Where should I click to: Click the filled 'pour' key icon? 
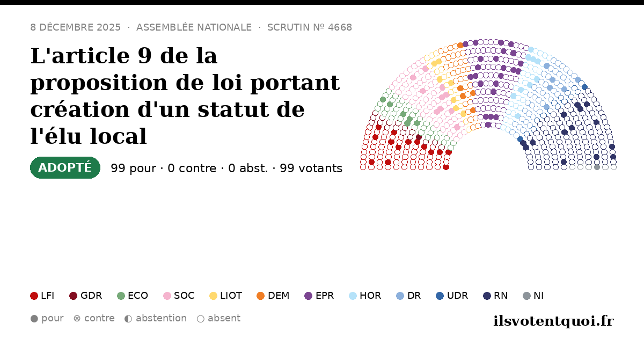tap(34, 318)
